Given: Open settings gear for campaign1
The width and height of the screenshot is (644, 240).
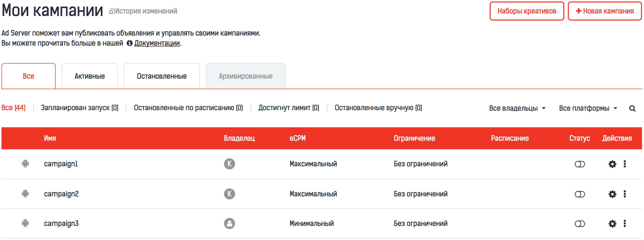Looking at the screenshot, I should click(x=612, y=164).
